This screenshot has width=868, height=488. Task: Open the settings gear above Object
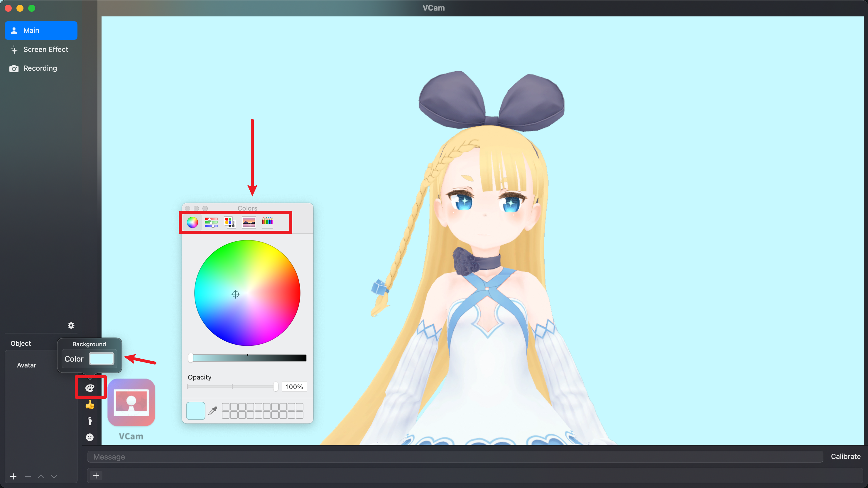(71, 325)
